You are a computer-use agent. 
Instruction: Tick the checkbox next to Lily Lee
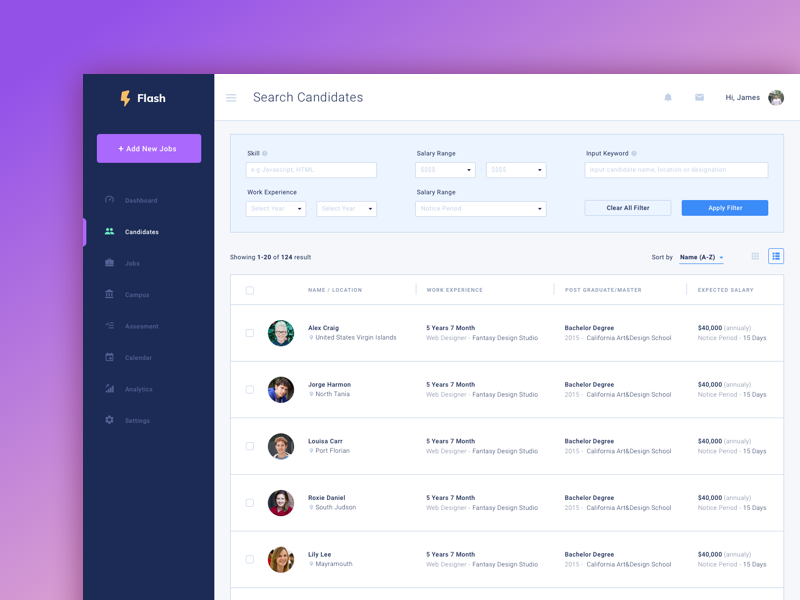click(x=251, y=559)
